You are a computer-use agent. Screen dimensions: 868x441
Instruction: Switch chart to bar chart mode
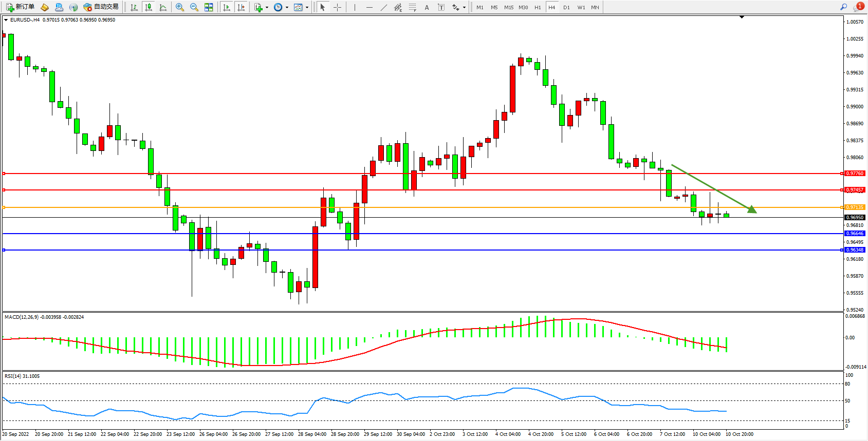(134, 7)
